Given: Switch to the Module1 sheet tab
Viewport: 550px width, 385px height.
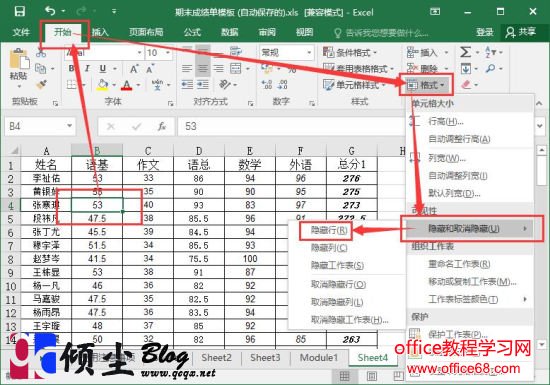Looking at the screenshot, I should 318,358.
